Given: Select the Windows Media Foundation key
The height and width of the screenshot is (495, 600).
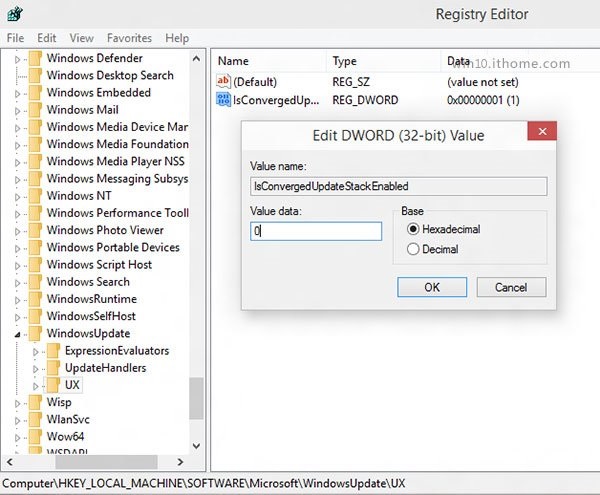Looking at the screenshot, I should [117, 144].
